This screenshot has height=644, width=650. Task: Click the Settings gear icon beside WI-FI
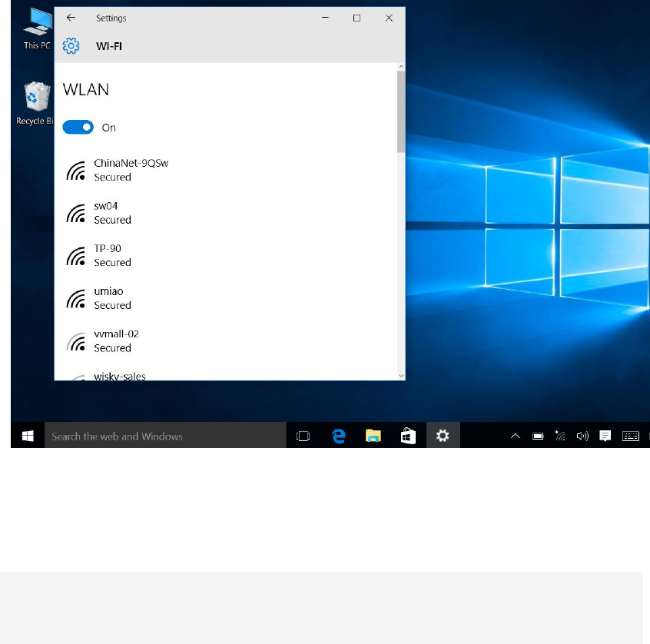coord(71,46)
